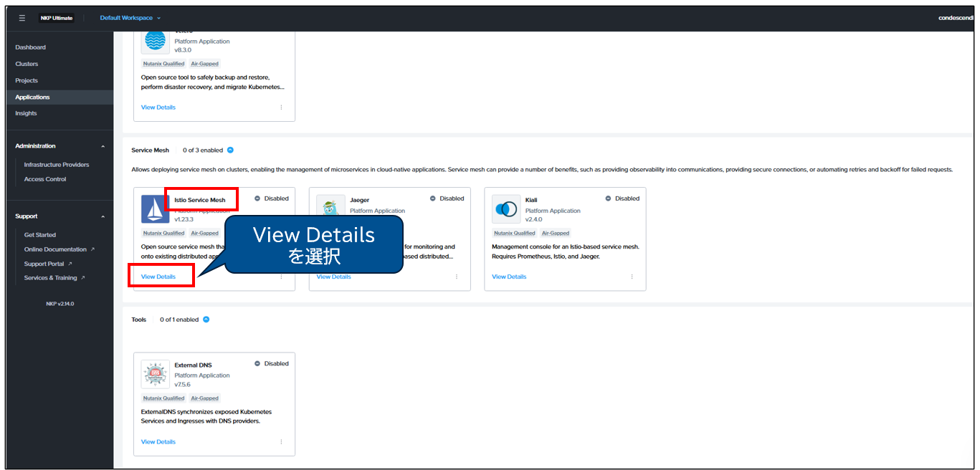
Task: Select Insights in the sidebar
Action: coord(26,113)
